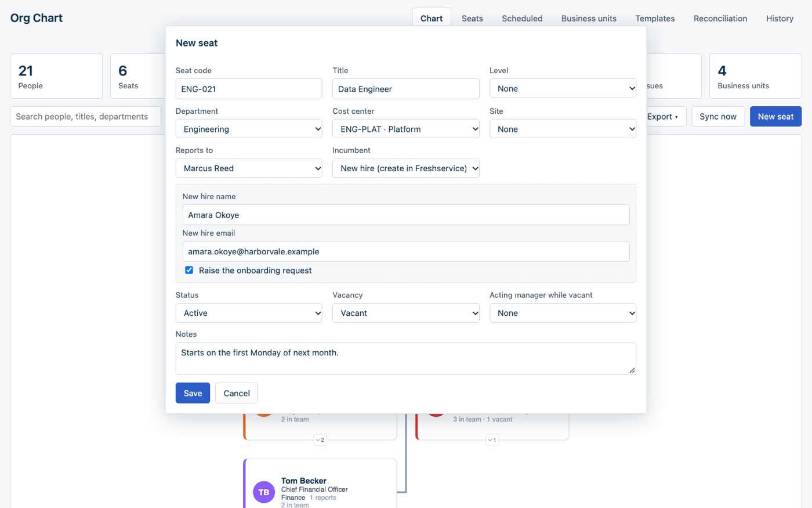Screen dimensions: 812x508
Task: Click the New hire name field
Action: tap(406, 215)
